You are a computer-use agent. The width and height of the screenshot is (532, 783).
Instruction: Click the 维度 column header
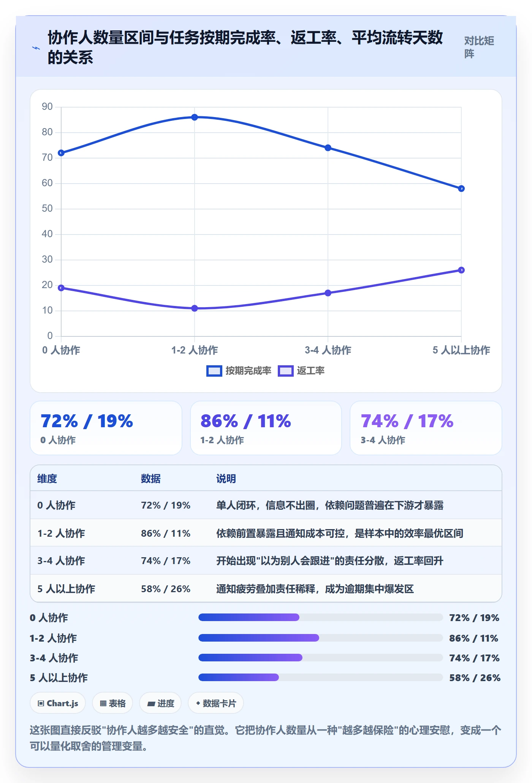(x=47, y=479)
